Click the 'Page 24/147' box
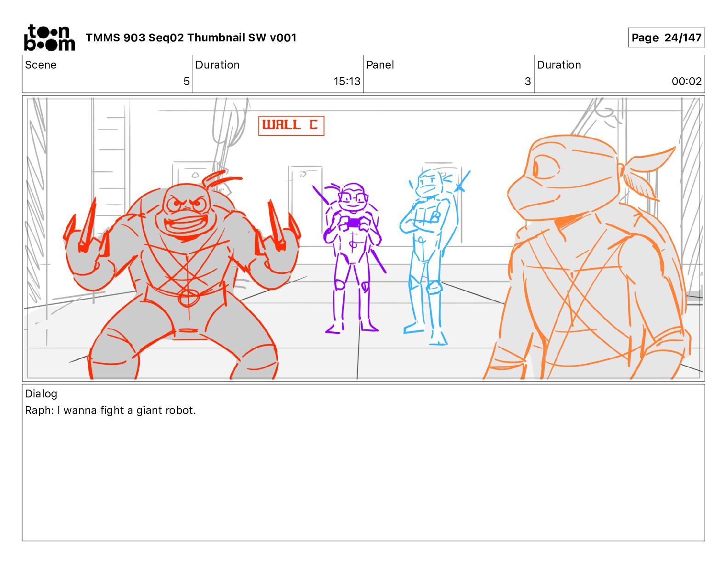728x563 pixels. pyautogui.click(x=666, y=38)
